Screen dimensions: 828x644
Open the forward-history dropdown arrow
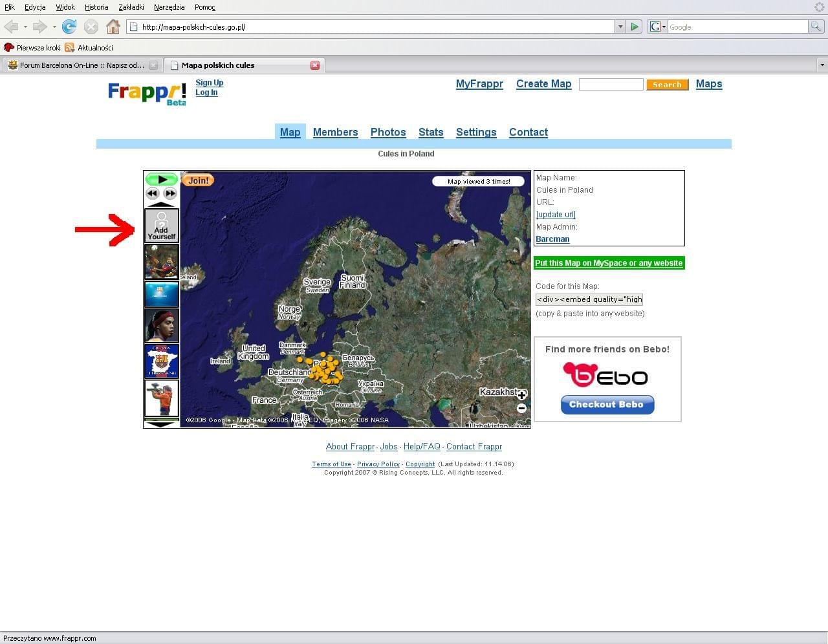[x=54, y=27]
